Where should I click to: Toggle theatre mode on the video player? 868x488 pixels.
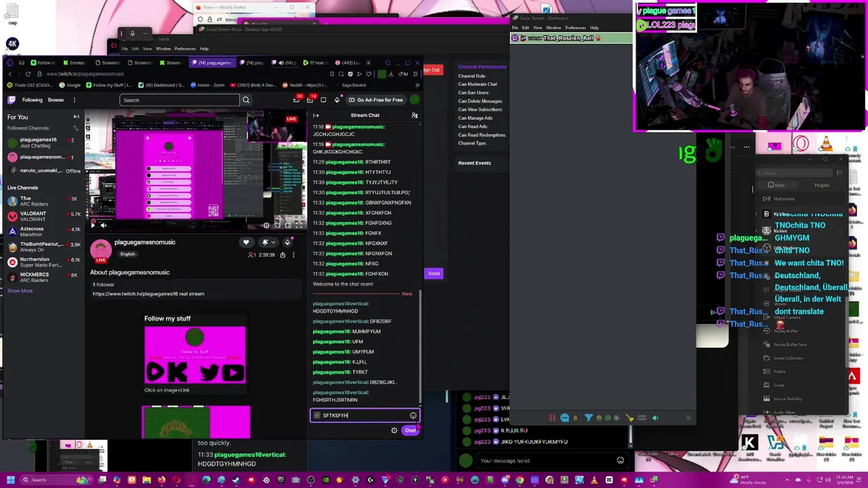(288, 225)
